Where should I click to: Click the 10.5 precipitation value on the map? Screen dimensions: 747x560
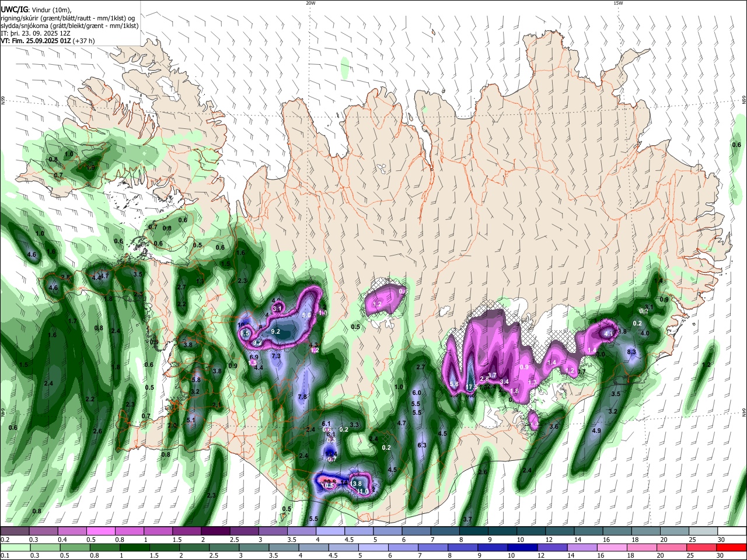tap(328, 486)
